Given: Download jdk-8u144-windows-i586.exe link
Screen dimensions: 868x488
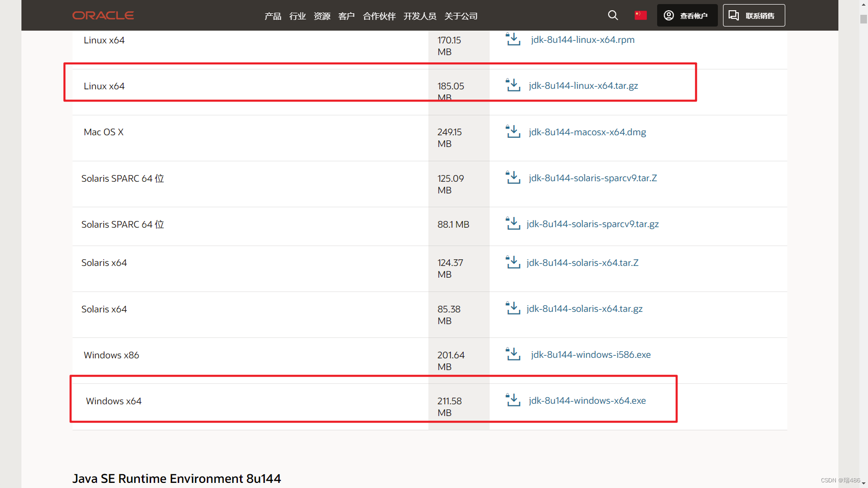Looking at the screenshot, I should pyautogui.click(x=591, y=355).
